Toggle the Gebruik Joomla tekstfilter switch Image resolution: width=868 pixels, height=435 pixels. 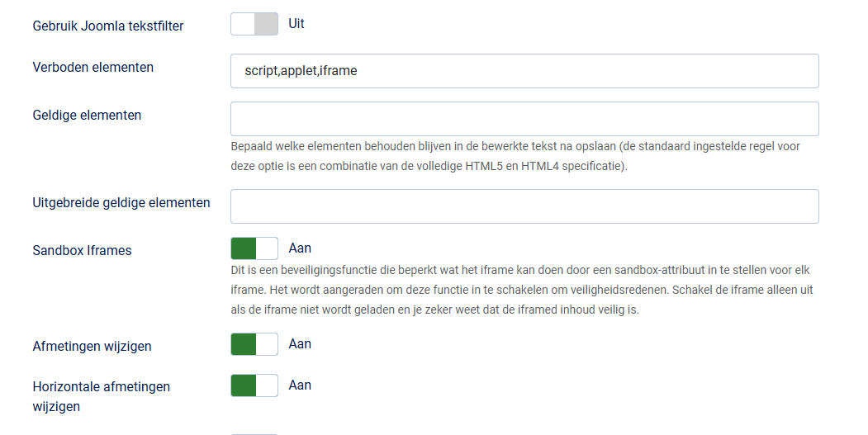tap(254, 25)
